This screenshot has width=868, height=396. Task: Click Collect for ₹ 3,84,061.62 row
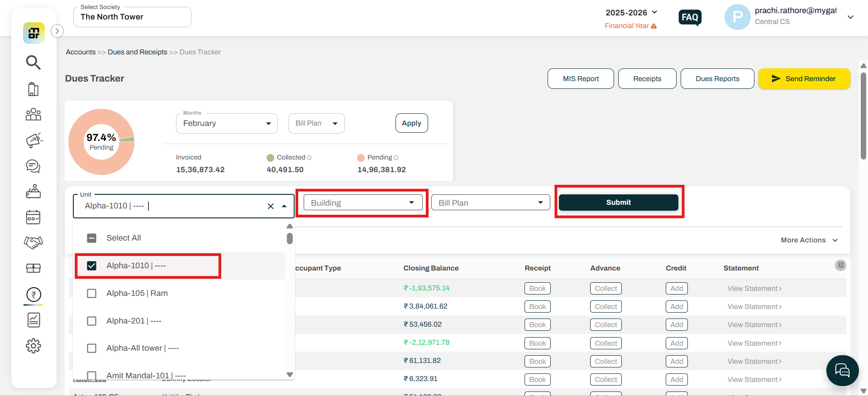(x=606, y=307)
